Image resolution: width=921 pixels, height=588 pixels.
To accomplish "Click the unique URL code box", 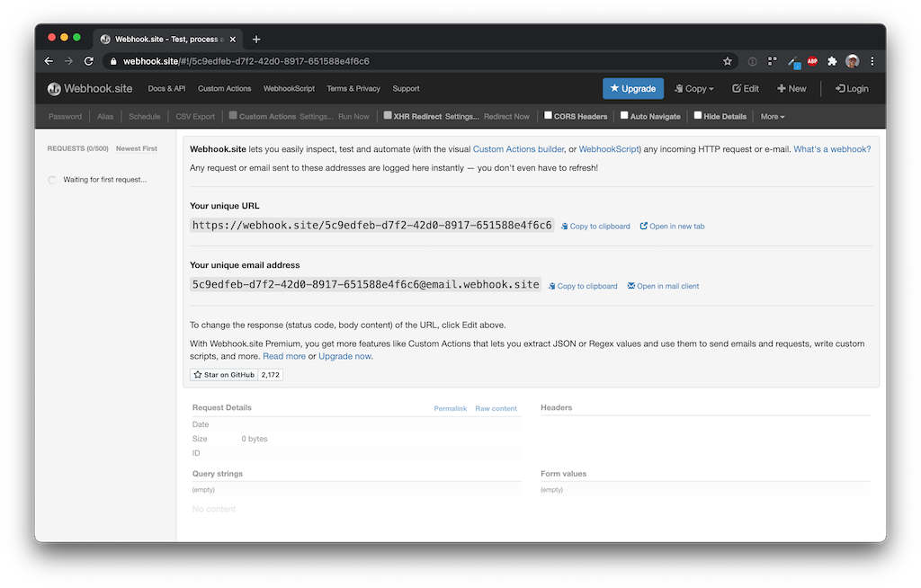I will point(371,225).
